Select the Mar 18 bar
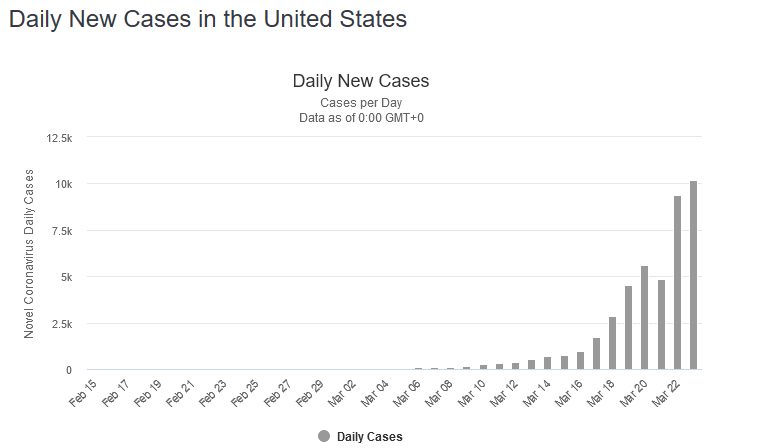Image resolution: width=767 pixels, height=448 pixels. pos(612,343)
